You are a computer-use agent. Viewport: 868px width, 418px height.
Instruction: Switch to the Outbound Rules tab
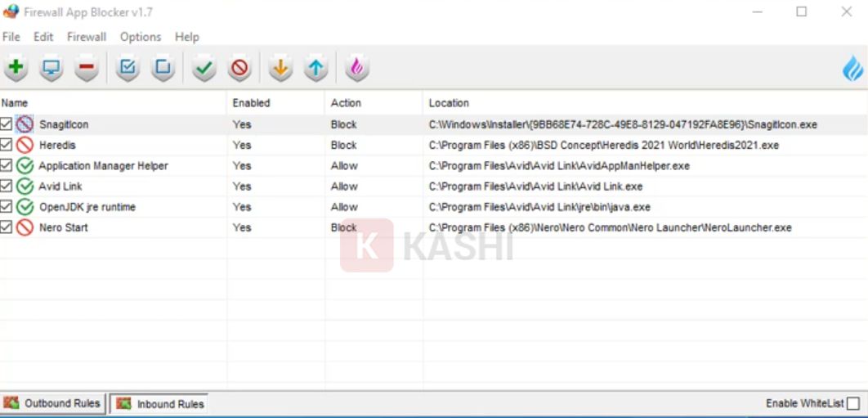[53, 403]
